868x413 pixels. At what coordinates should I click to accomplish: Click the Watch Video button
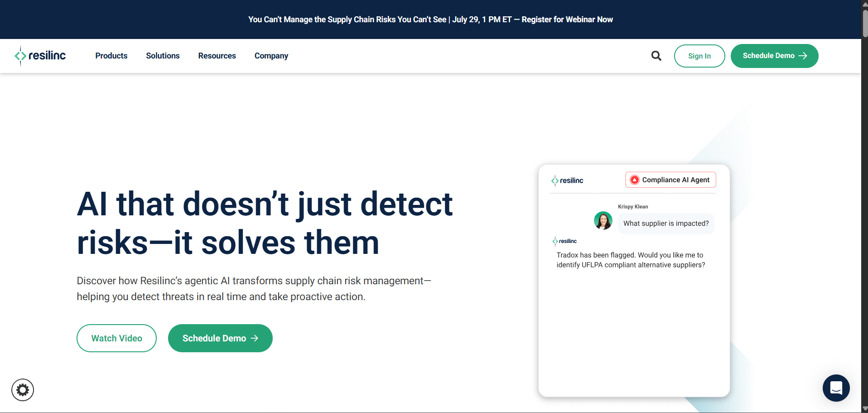click(x=117, y=338)
